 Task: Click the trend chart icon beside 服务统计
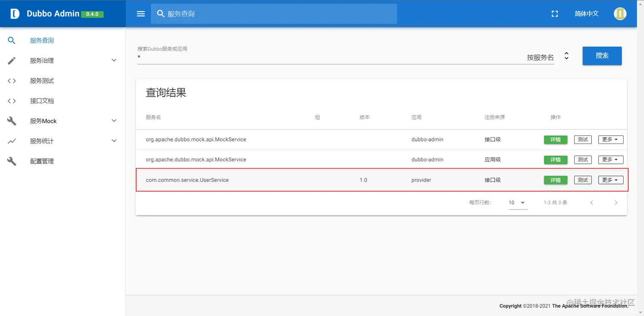[x=12, y=141]
